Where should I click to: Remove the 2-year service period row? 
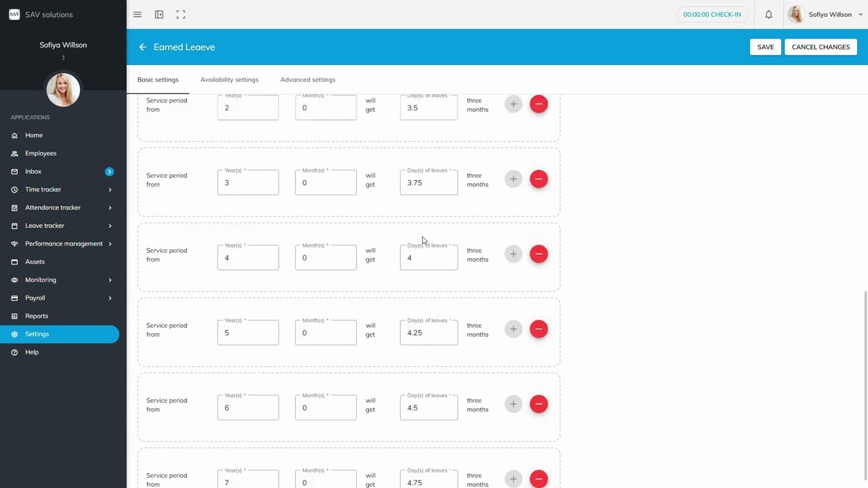tap(538, 104)
